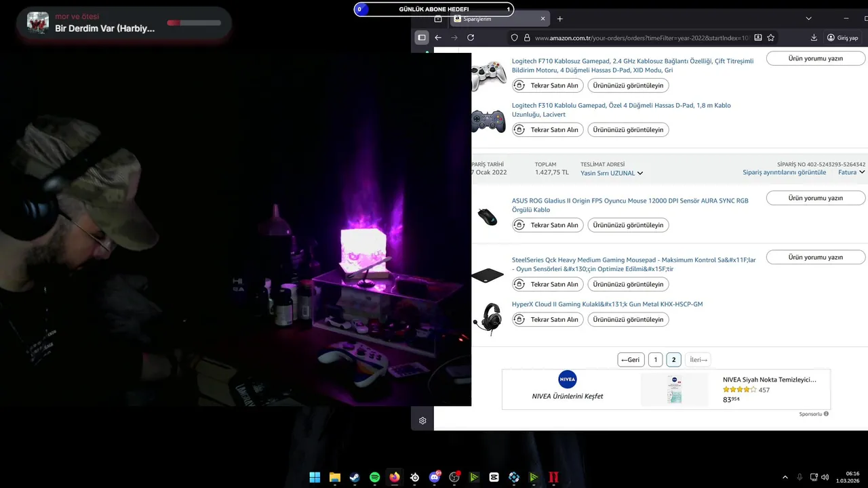Screen dimensions: 868x488
Task: Open a new browser tab
Action: 559,19
